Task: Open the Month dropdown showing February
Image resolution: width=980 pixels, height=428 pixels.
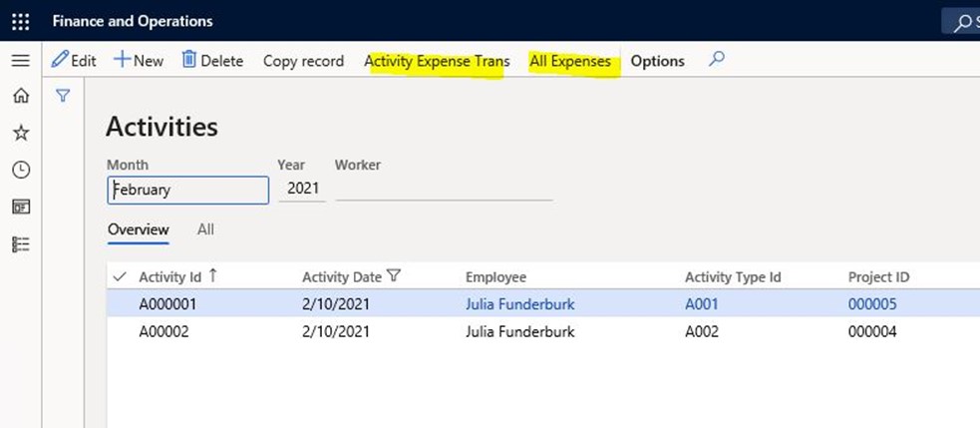Action: [188, 191]
